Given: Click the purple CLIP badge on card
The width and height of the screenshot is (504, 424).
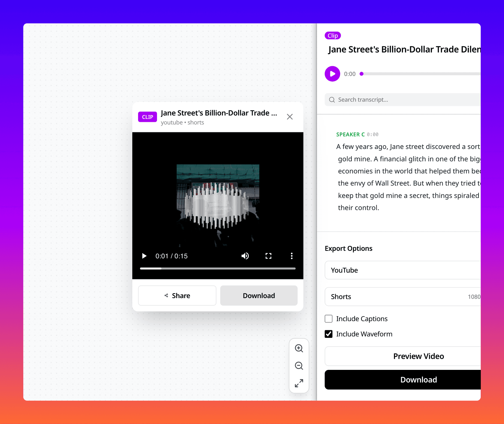Looking at the screenshot, I should pyautogui.click(x=147, y=117).
